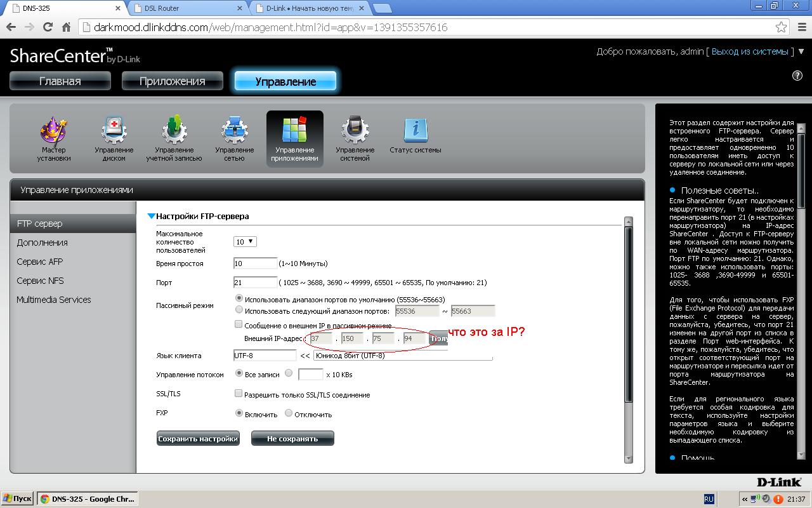The height and width of the screenshot is (508, 812).
Task: Enable the SSL/TLS only connection checkbox
Action: pos(239,394)
